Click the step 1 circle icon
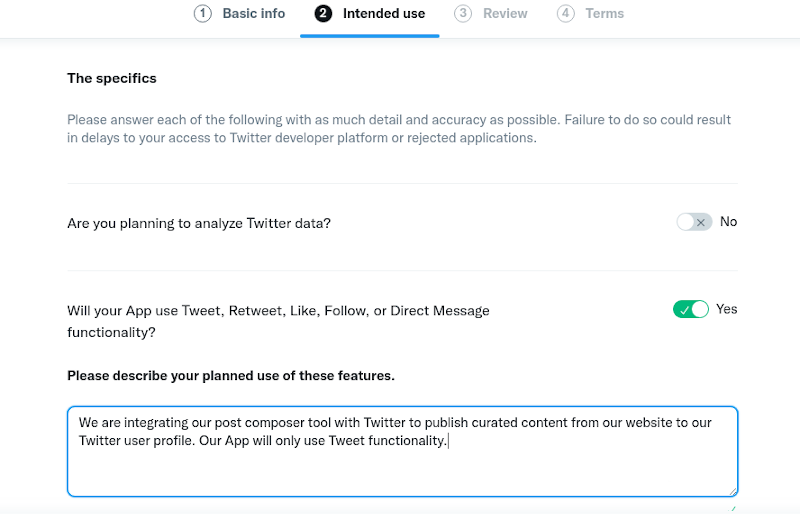Screen dimensions: 800x520 [x=203, y=14]
